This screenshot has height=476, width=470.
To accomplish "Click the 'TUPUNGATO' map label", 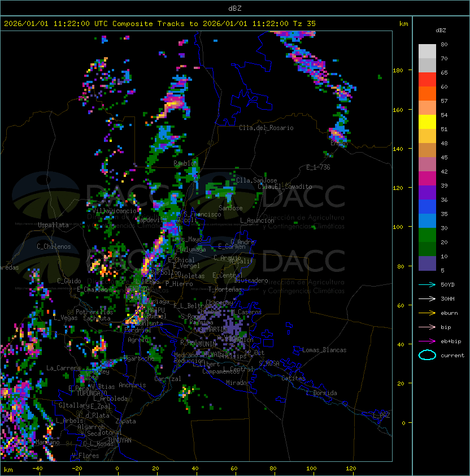I will tap(92, 393).
